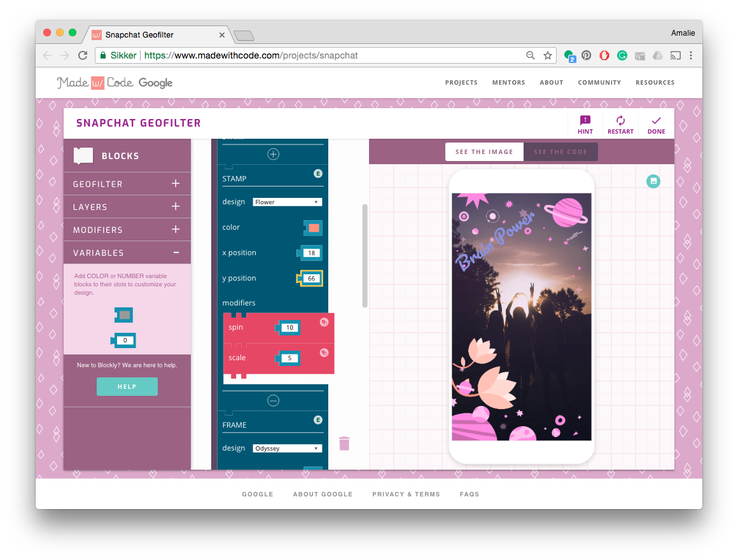Open the FAQS footer link
Screen dimensions: 738x560
click(x=470, y=494)
